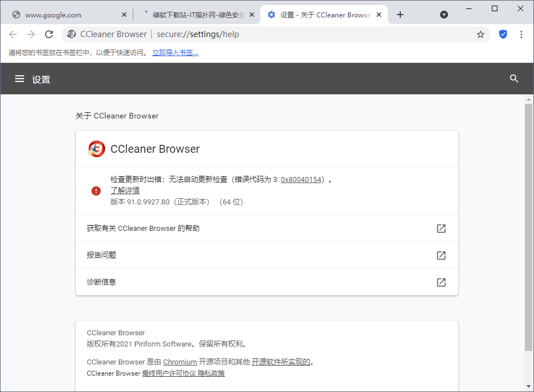Viewport: 534px width, 392px height.
Task: Click the 获取有关 CCleaner Browser 的帮助 row text
Action: click(x=143, y=229)
